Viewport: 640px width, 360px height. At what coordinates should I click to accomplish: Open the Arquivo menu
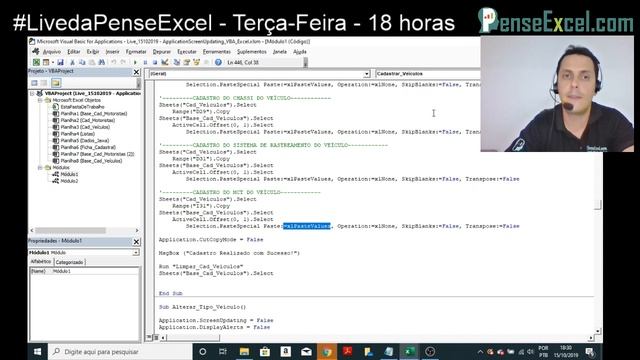52,52
